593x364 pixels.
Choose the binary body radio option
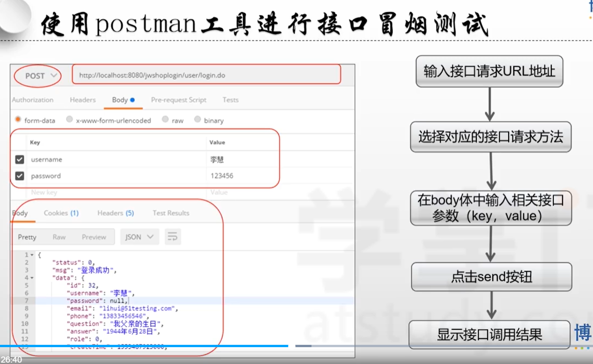[x=197, y=119]
